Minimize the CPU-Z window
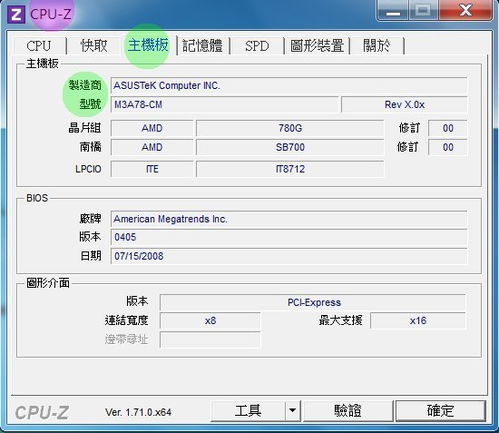 [393, 11]
